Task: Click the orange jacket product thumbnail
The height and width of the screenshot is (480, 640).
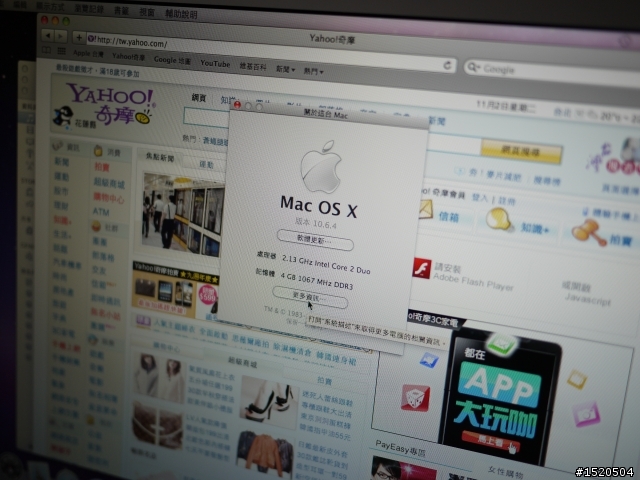Action: 265,455
